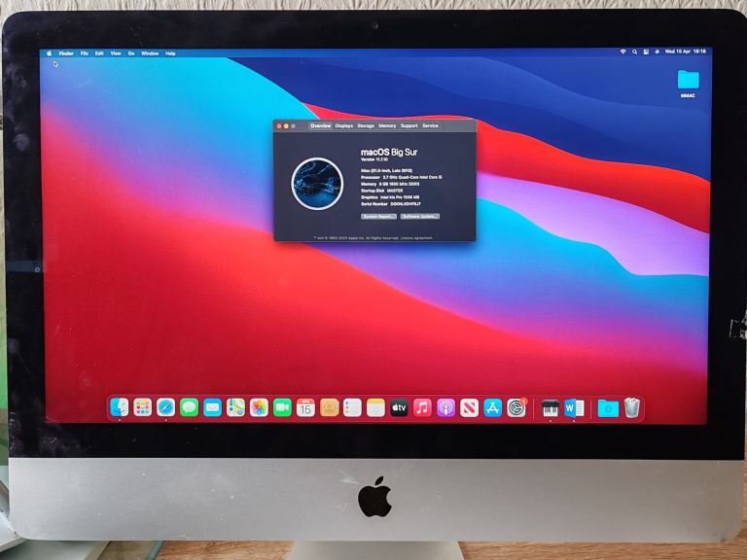Open System Preferences in the Dock

click(516, 408)
